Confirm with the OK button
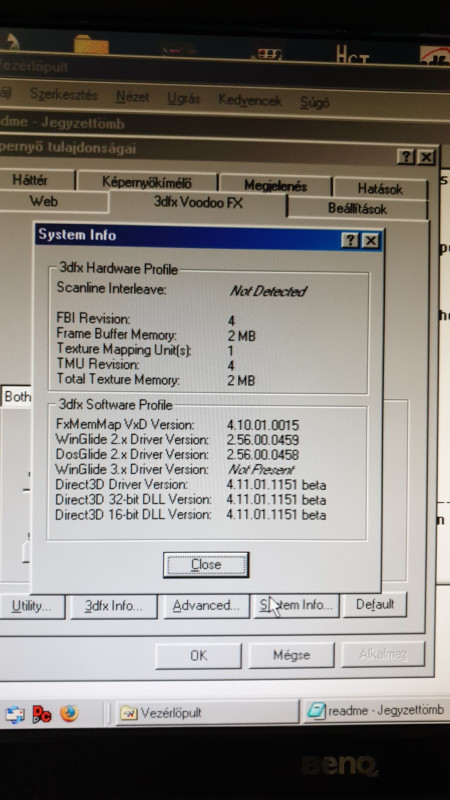Image resolution: width=450 pixels, height=800 pixels. tap(198, 655)
